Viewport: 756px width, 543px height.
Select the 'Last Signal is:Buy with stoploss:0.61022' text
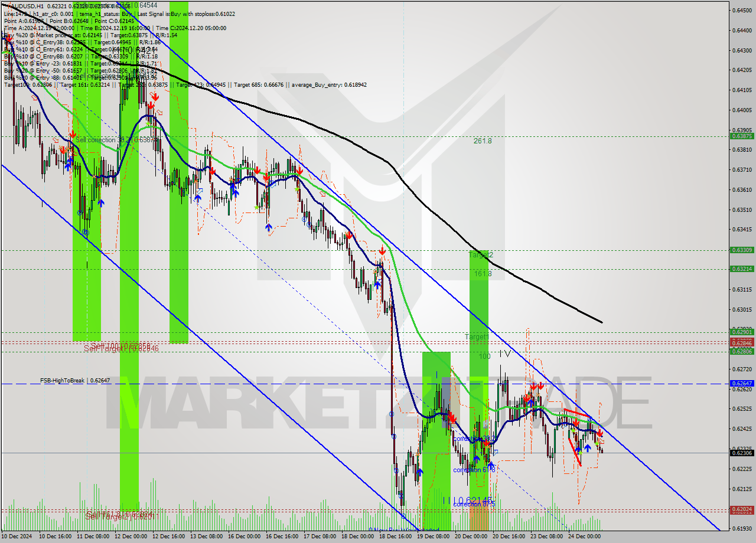click(x=185, y=14)
